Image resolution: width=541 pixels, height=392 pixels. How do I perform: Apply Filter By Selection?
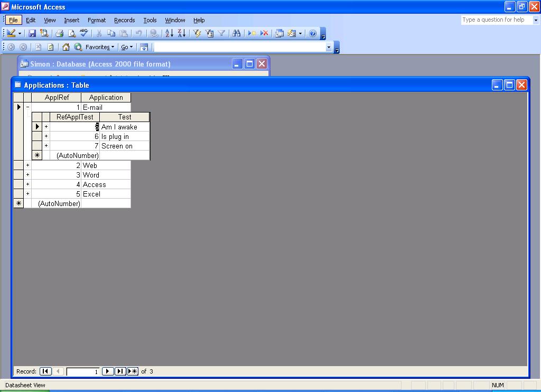(x=197, y=33)
